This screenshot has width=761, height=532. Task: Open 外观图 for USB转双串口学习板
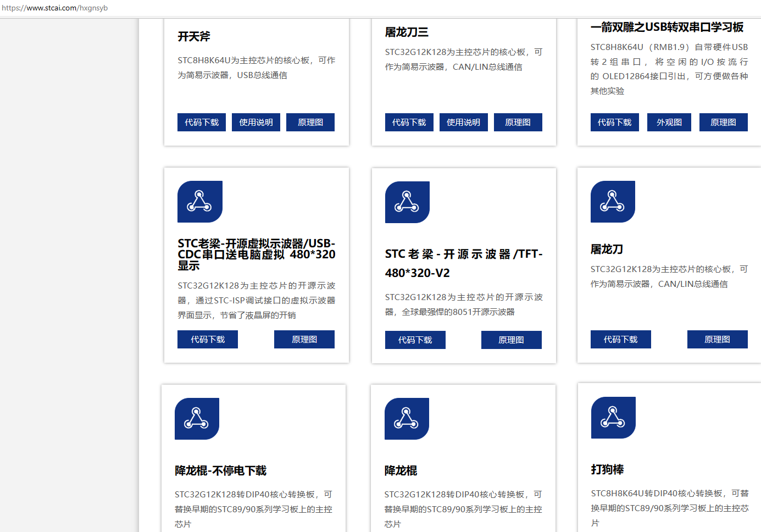[669, 123]
